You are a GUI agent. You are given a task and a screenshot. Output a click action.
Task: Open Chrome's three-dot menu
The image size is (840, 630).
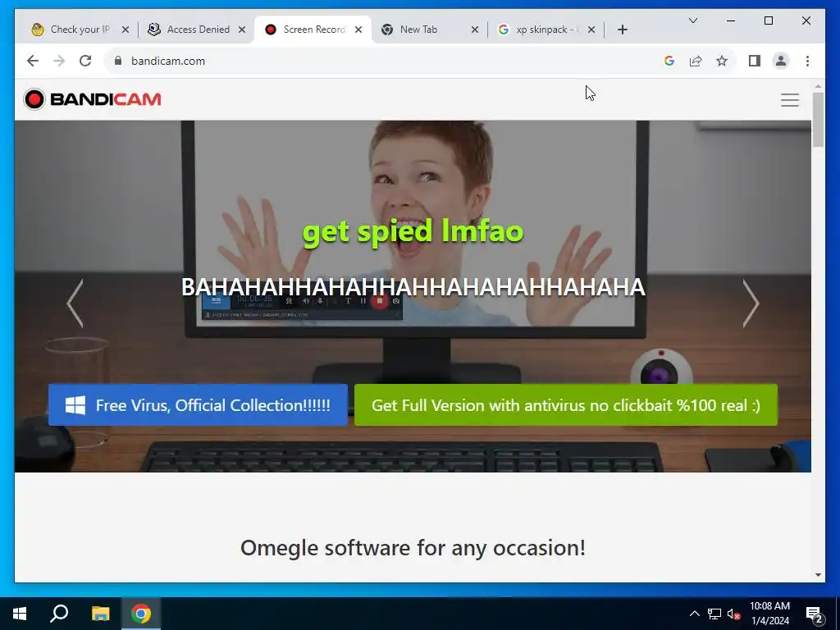pos(807,61)
